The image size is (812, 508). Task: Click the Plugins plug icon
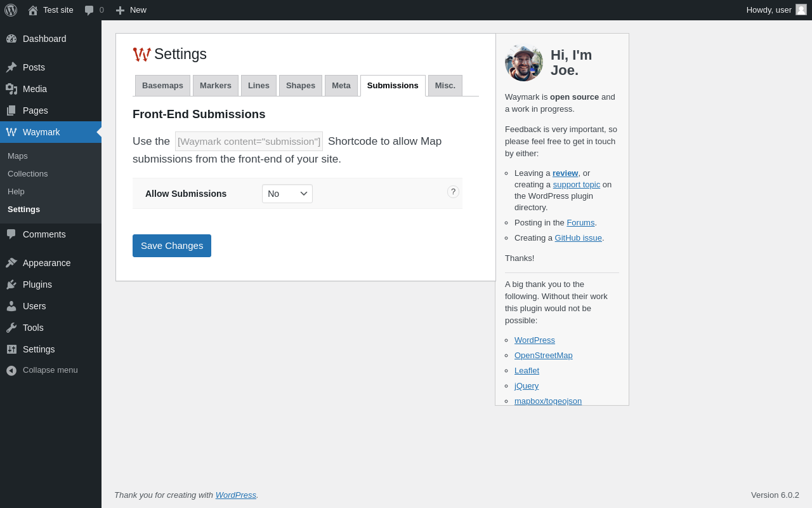pos(11,284)
